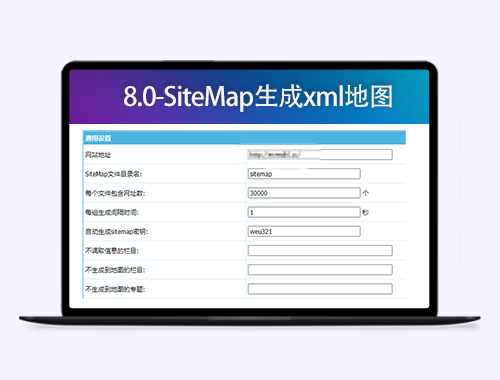Screen dimensions: 500x380
Task: Click the 网站地址 label
Action: (x=98, y=155)
